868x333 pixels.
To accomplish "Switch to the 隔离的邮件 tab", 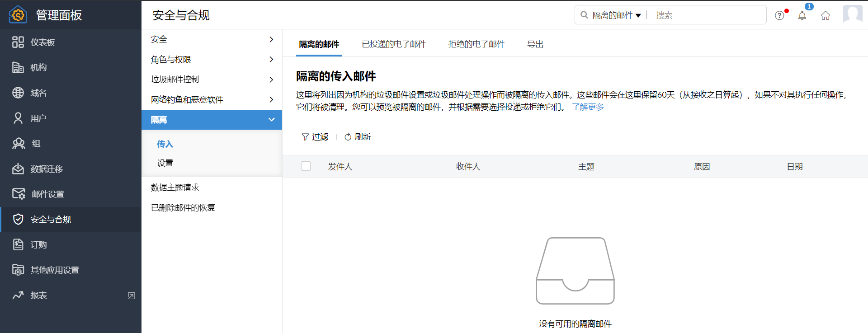I will tap(319, 44).
